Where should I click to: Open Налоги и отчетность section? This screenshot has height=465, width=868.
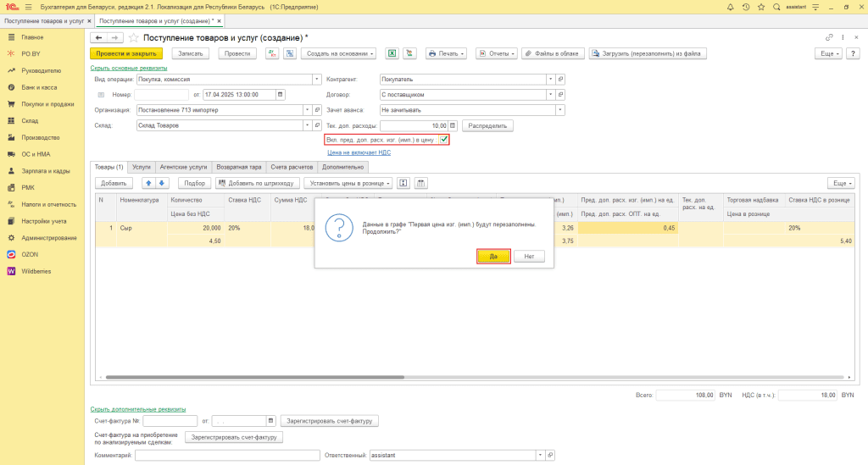(x=48, y=204)
